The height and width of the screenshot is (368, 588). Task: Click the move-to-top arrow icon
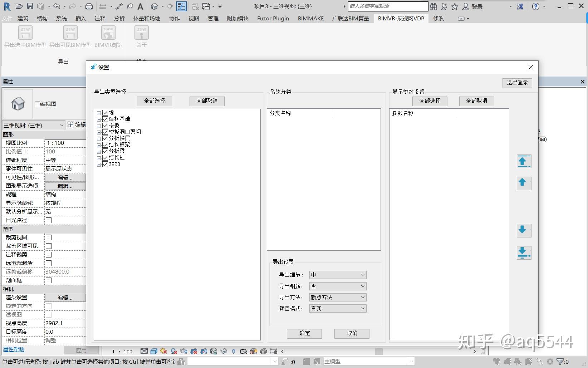pyautogui.click(x=524, y=161)
